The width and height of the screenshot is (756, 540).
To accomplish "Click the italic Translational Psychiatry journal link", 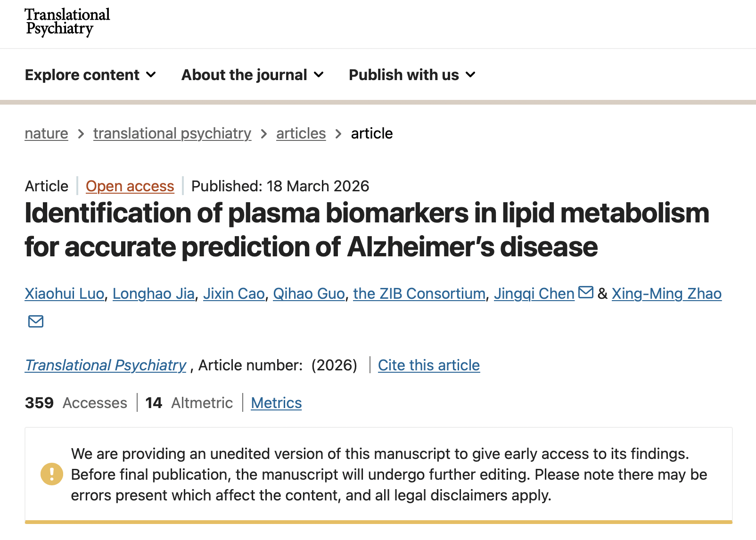I will pyautogui.click(x=106, y=365).
